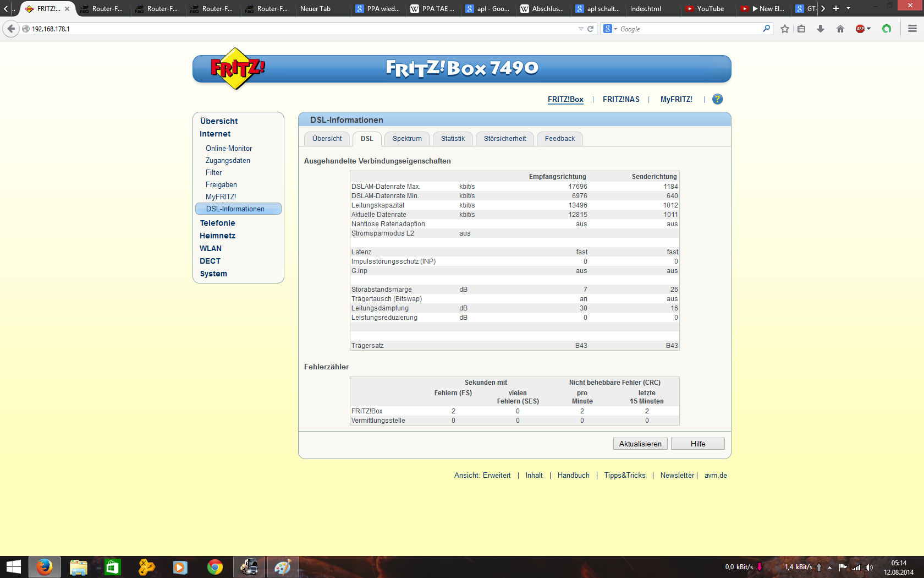Open Zugangsdaten in the sidebar
The width and height of the screenshot is (924, 578).
click(228, 160)
